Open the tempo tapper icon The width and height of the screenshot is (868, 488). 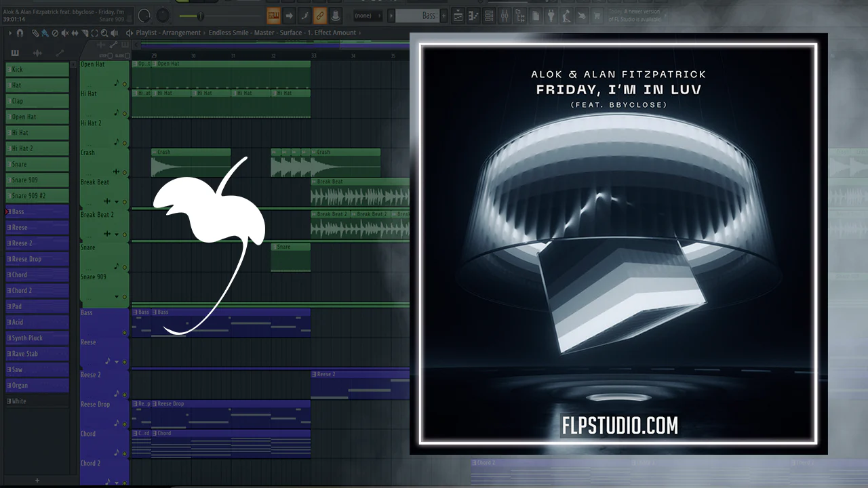tap(565, 15)
